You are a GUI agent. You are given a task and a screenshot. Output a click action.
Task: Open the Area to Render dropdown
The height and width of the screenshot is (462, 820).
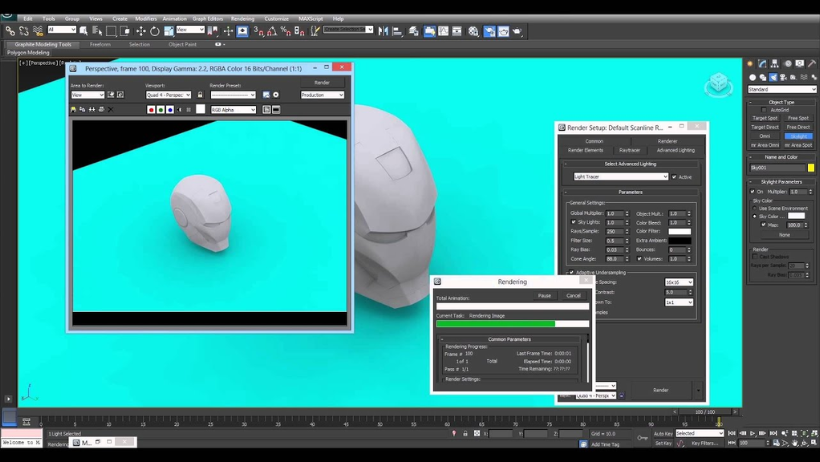coord(88,95)
